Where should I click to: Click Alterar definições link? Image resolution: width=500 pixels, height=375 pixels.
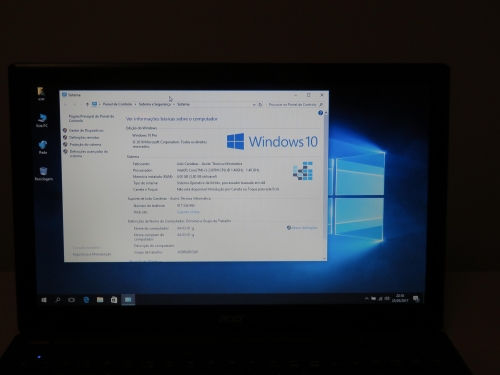pos(302,228)
